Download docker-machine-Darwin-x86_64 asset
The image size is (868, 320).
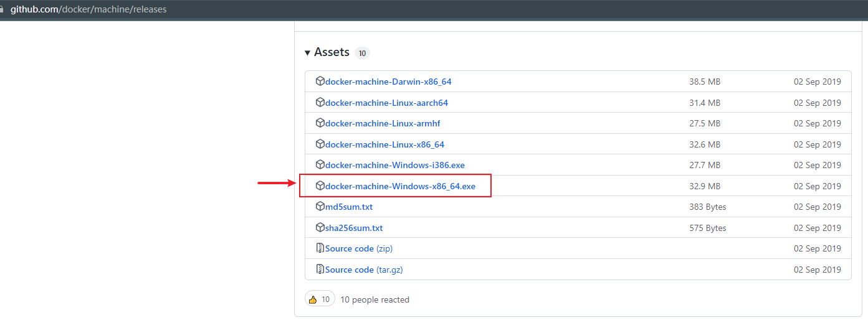[388, 82]
